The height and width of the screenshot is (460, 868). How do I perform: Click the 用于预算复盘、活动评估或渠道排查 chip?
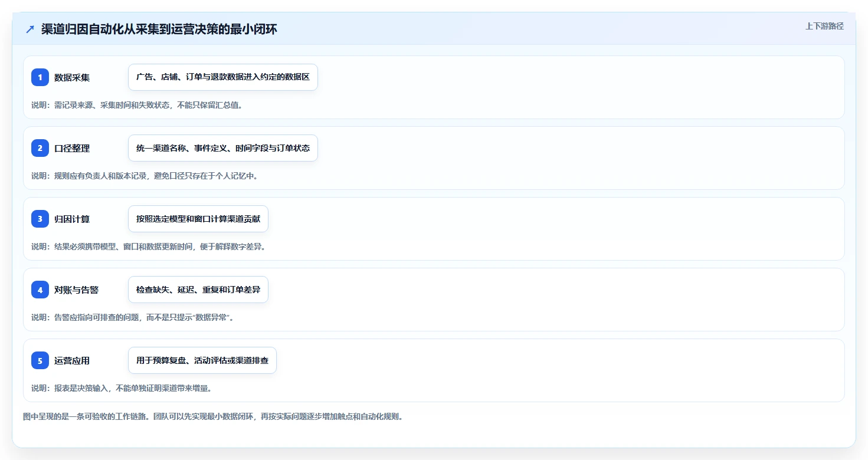(x=202, y=360)
